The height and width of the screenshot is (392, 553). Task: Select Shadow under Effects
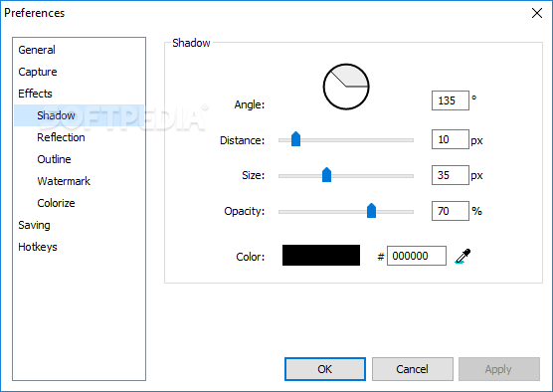(79, 115)
